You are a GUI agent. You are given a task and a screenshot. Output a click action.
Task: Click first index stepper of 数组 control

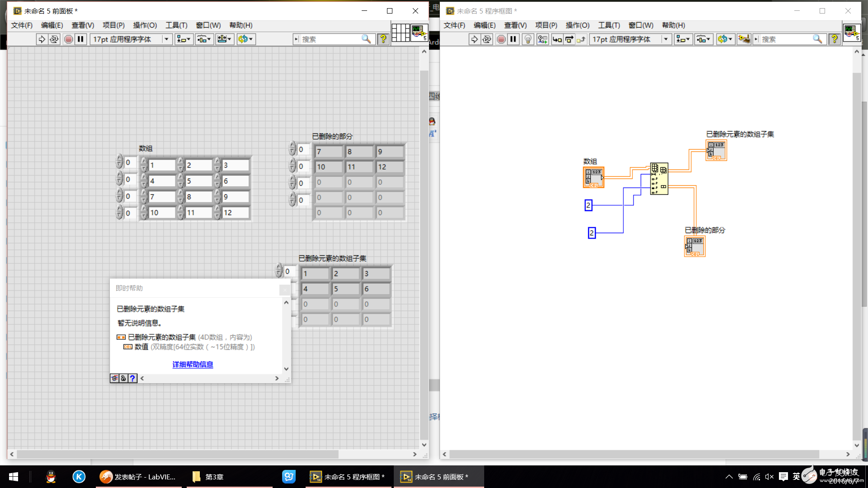[x=119, y=162]
